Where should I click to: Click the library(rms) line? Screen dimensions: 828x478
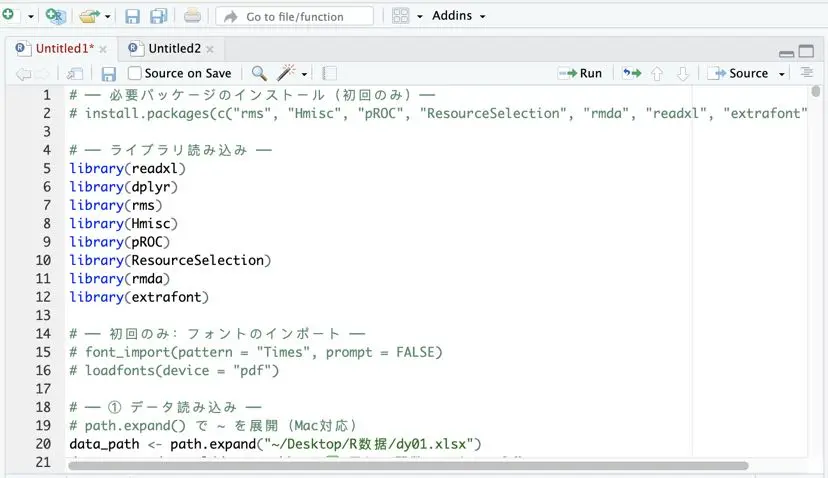point(116,205)
